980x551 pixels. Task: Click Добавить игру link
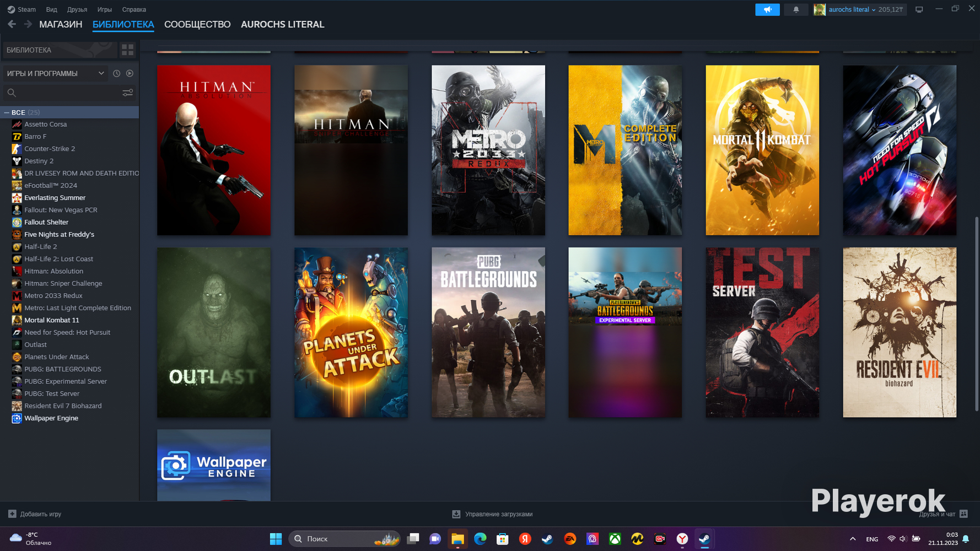[41, 514]
